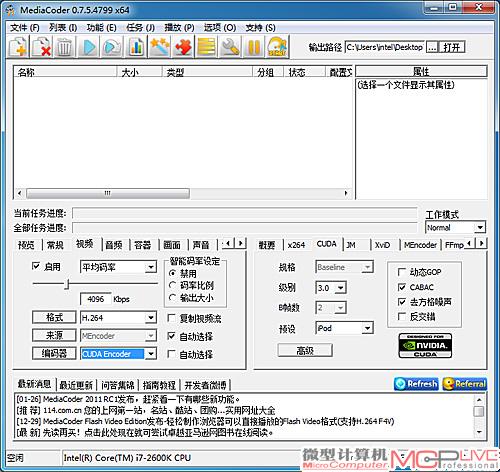Select the 码率比例 radio button
This screenshot has width=500, height=472.
pyautogui.click(x=173, y=285)
